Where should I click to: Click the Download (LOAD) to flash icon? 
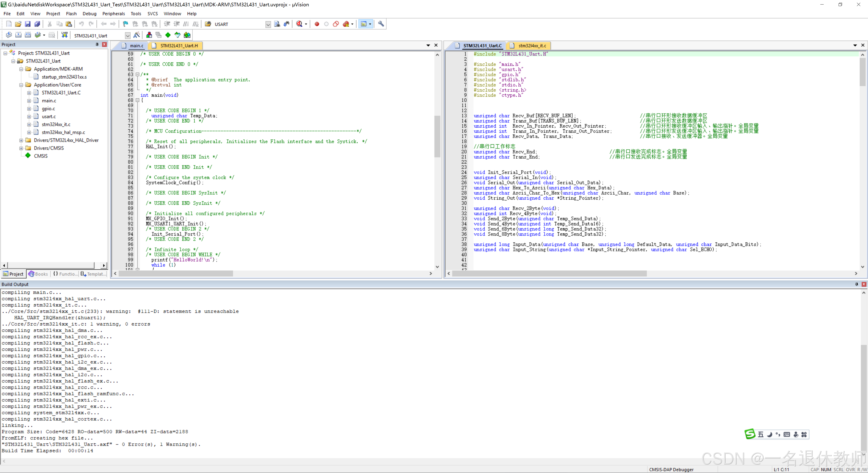[x=64, y=35]
